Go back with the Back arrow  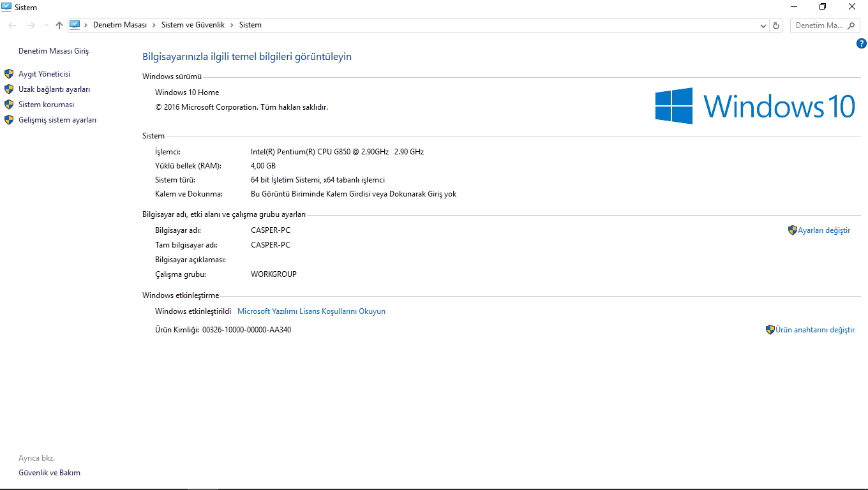click(13, 26)
